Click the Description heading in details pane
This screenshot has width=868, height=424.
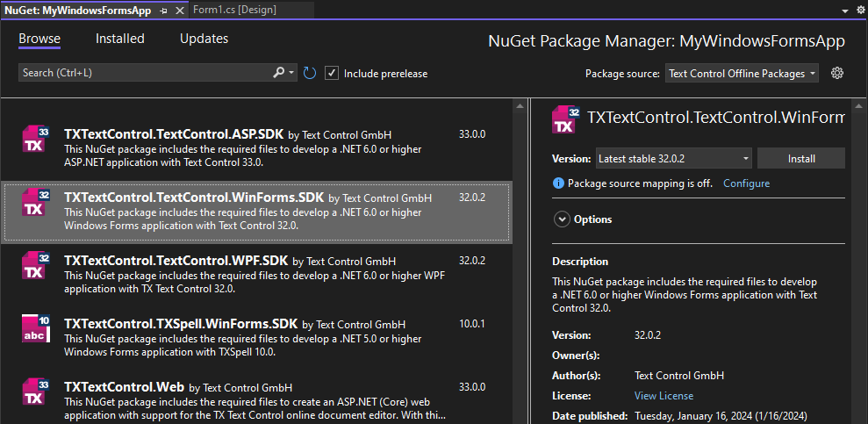[580, 262]
